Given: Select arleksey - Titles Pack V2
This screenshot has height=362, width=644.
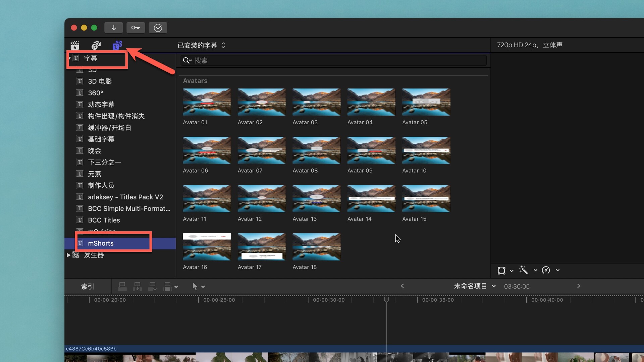Looking at the screenshot, I should coord(121,197).
